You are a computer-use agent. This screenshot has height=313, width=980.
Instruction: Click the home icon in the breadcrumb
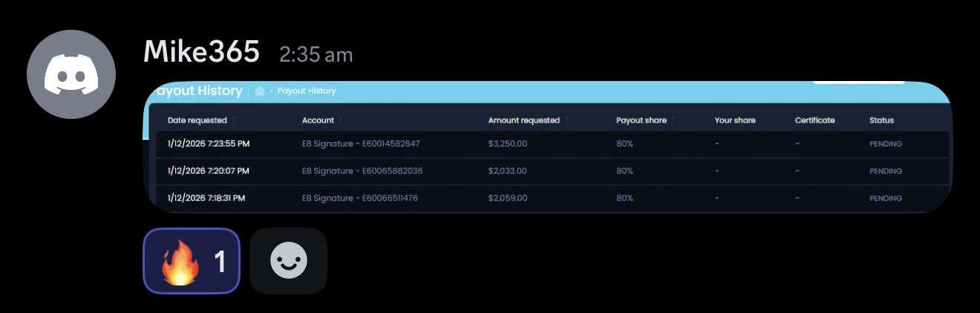[260, 91]
